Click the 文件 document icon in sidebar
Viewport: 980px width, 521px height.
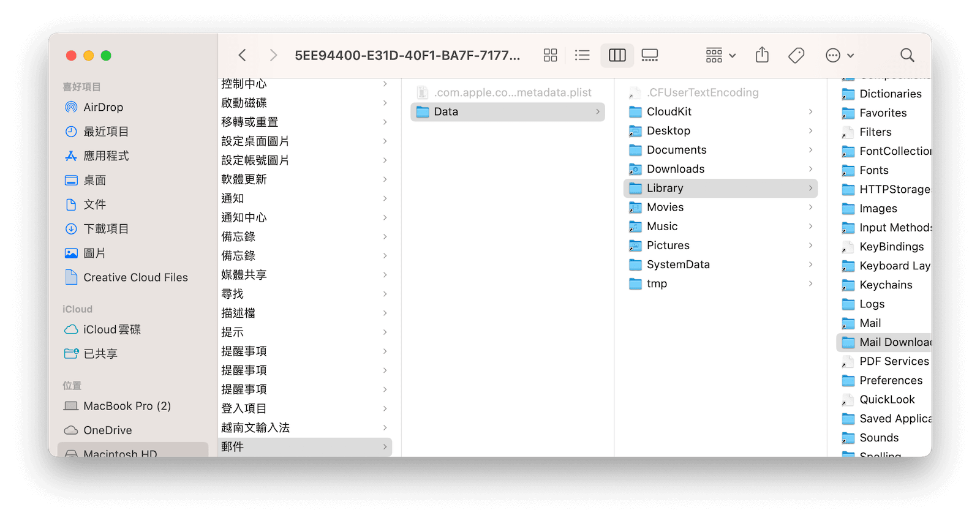point(71,204)
